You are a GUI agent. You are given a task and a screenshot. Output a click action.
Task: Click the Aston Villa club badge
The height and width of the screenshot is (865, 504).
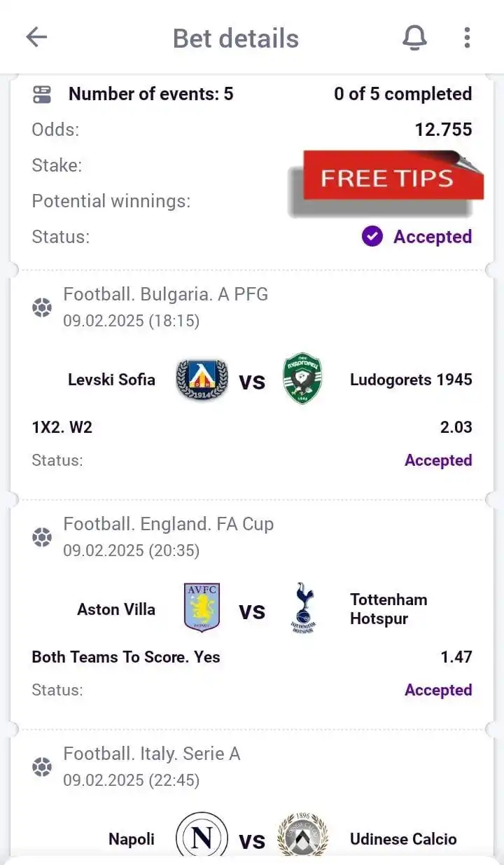pyautogui.click(x=202, y=607)
